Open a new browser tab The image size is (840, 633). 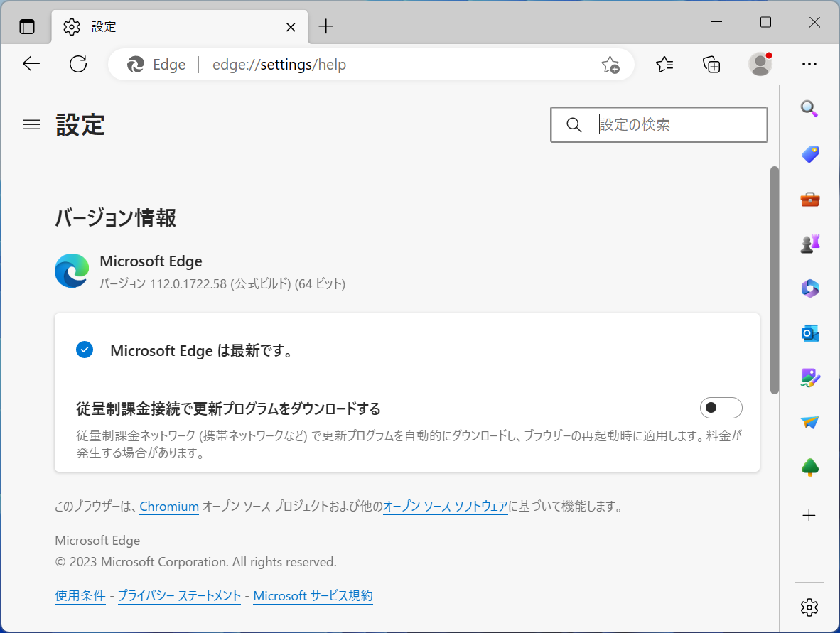tap(325, 26)
